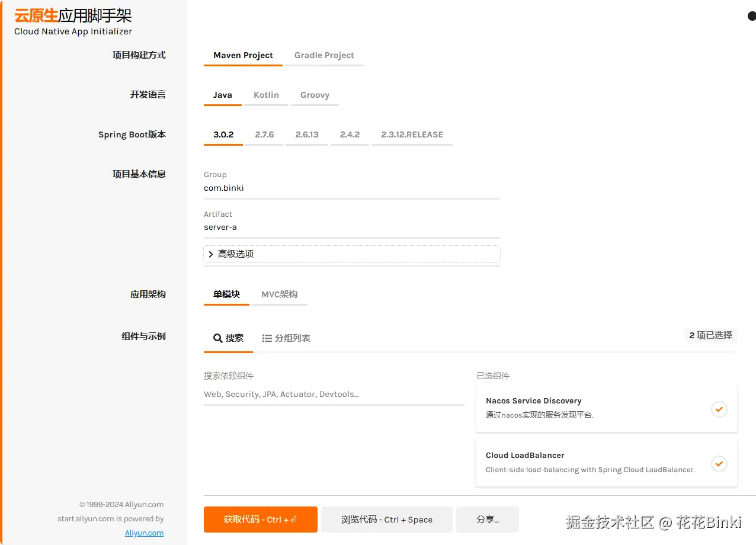The width and height of the screenshot is (756, 545).
Task: Open the 2 项已选择 selected items badge
Action: [710, 335]
